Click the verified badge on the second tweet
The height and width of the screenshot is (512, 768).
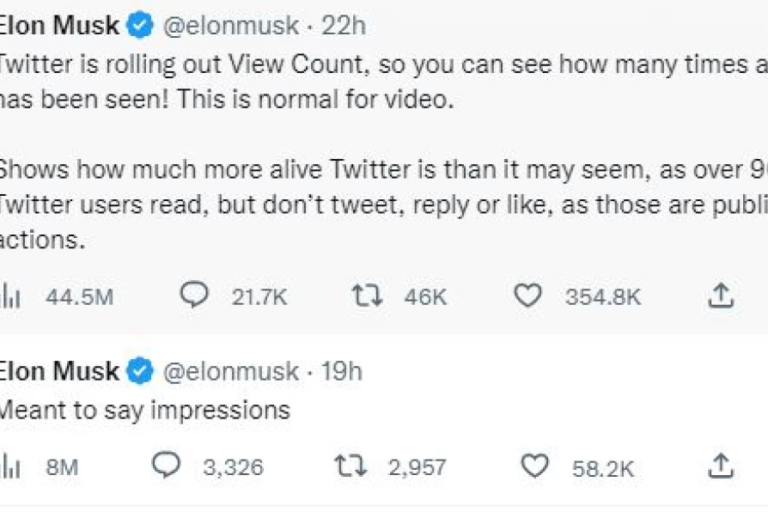click(x=140, y=372)
